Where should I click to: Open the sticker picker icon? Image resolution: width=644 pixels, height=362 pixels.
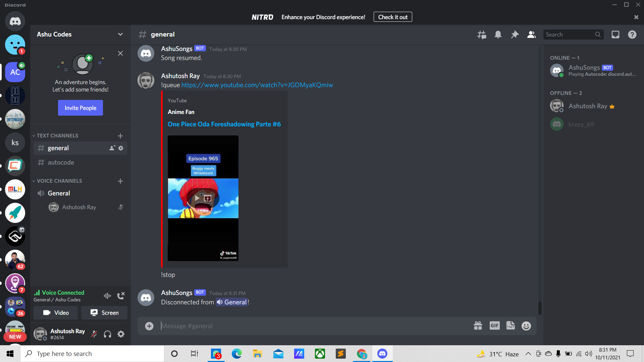(511, 326)
